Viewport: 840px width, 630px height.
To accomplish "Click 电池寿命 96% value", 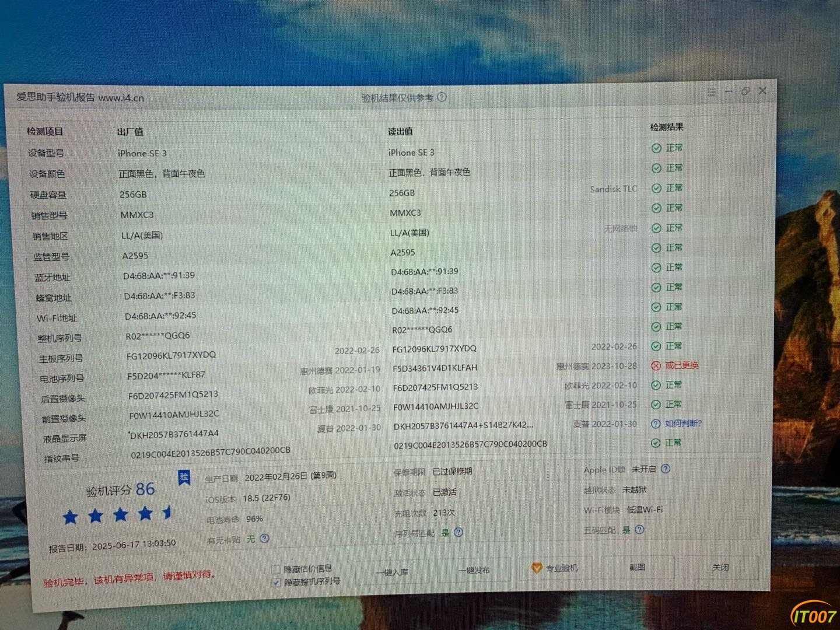I will [x=254, y=519].
